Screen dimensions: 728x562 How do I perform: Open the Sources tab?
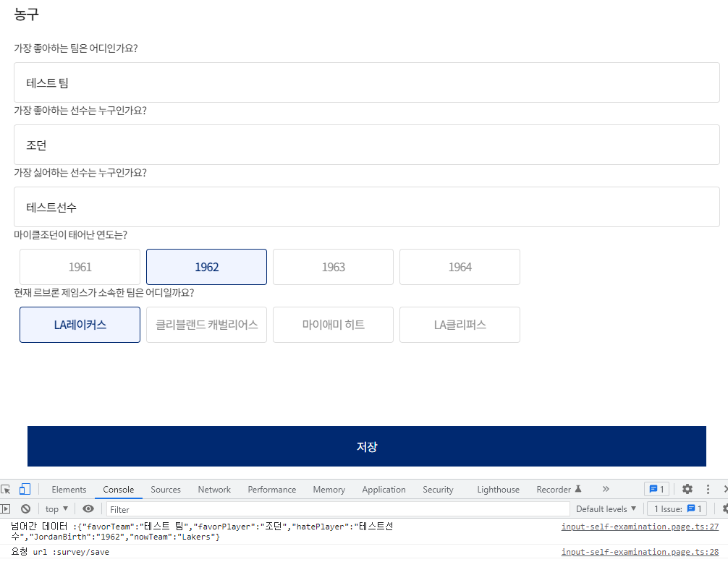coord(165,489)
